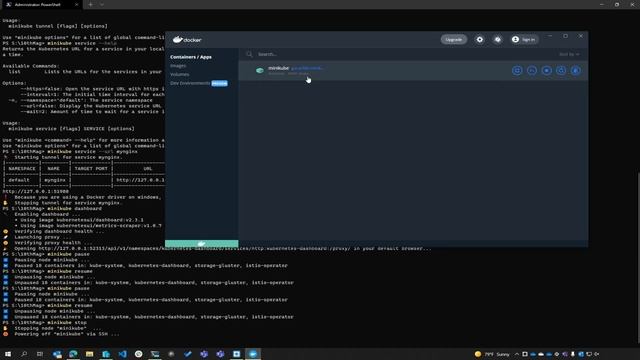This screenshot has height=360, width=640.
Task: Click the PowerShell terminal scrollbar
Action: pos(638,257)
